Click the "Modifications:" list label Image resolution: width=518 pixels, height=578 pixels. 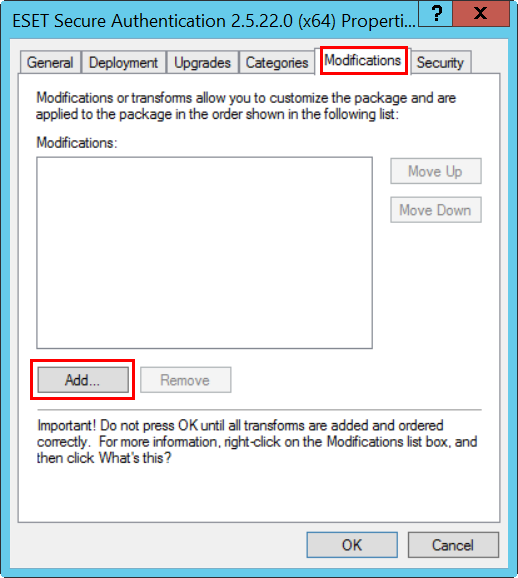pyautogui.click(x=77, y=143)
